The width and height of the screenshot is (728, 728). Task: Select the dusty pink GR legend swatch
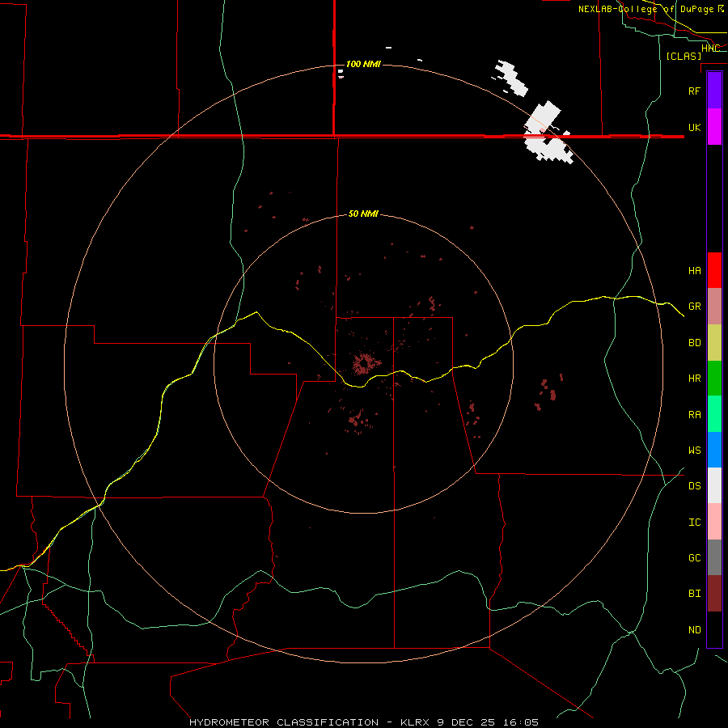click(x=714, y=307)
